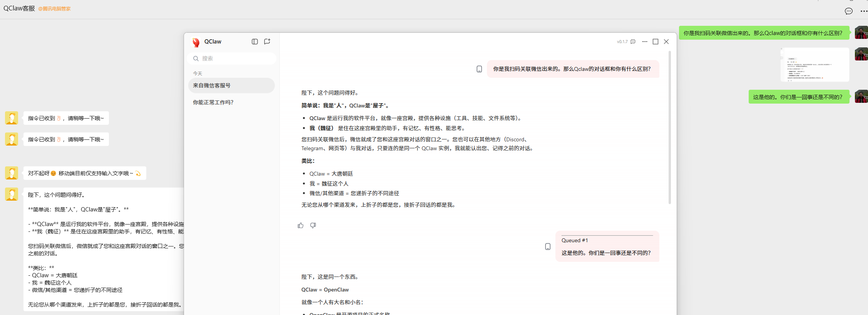The image size is (868, 315).
Task: Click the bold line 简单说：我是"人"，QClaw是"屋子"。
Action: point(346,106)
